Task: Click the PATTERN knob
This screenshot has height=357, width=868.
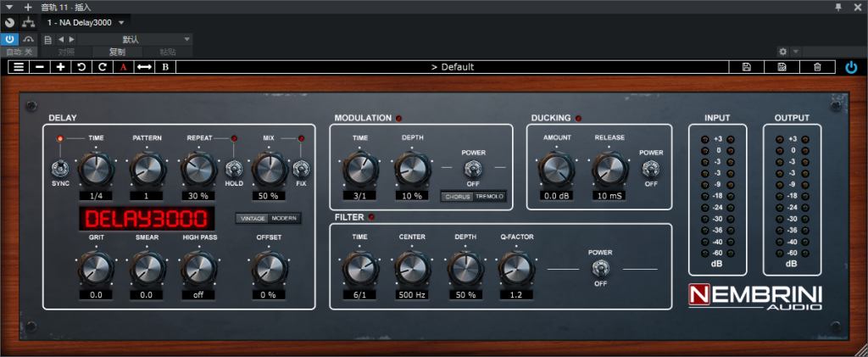Action: 147,170
